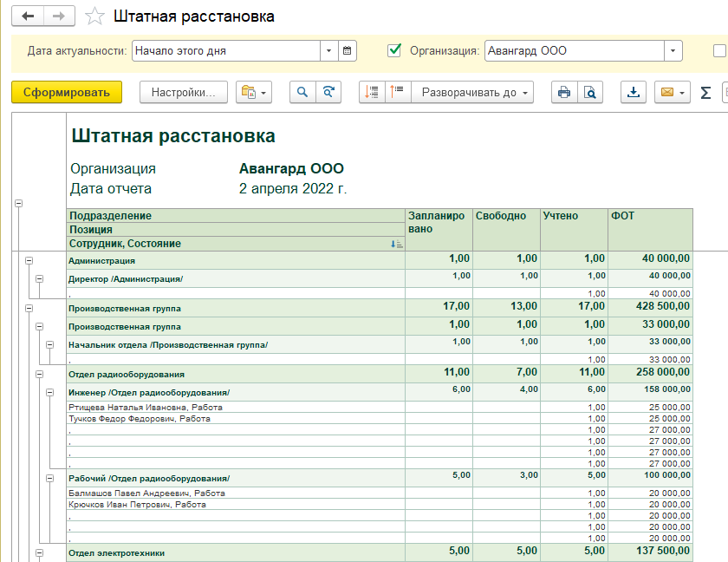Click the print icon
The height and width of the screenshot is (562, 728).
(564, 93)
